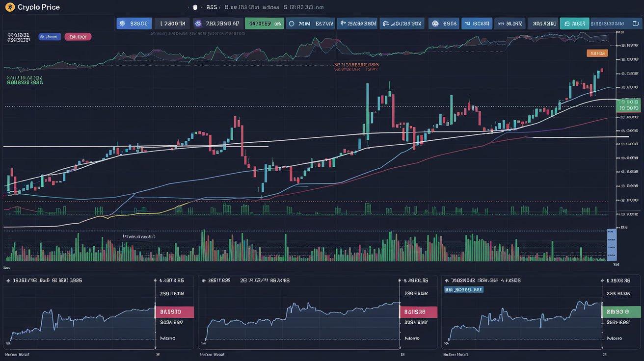Click the small white pill icon in title bar
The image size is (644, 361).
click(195, 7)
